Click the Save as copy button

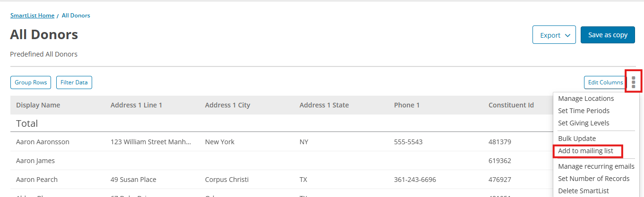[x=608, y=35]
